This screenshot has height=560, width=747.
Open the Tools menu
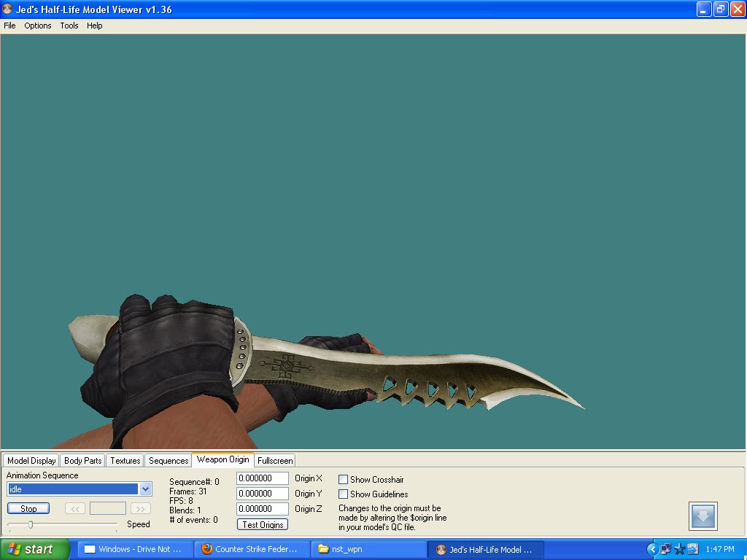click(69, 26)
